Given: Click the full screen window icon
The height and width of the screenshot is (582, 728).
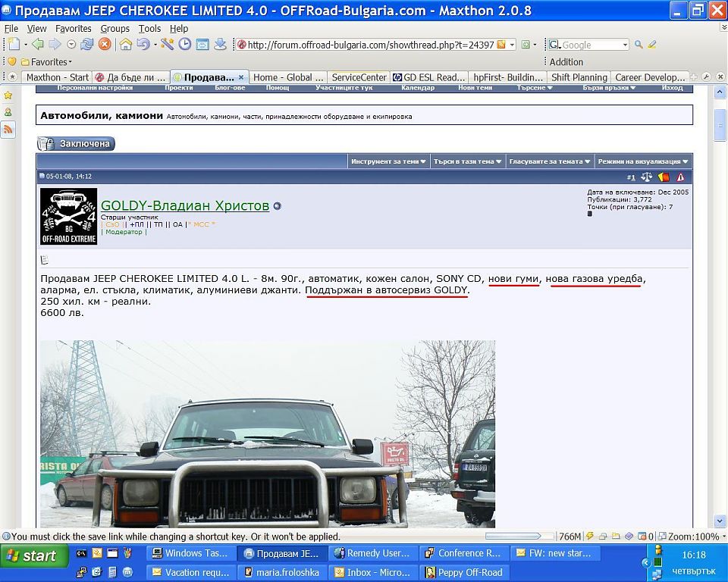Looking at the screenshot, I should [202, 45].
